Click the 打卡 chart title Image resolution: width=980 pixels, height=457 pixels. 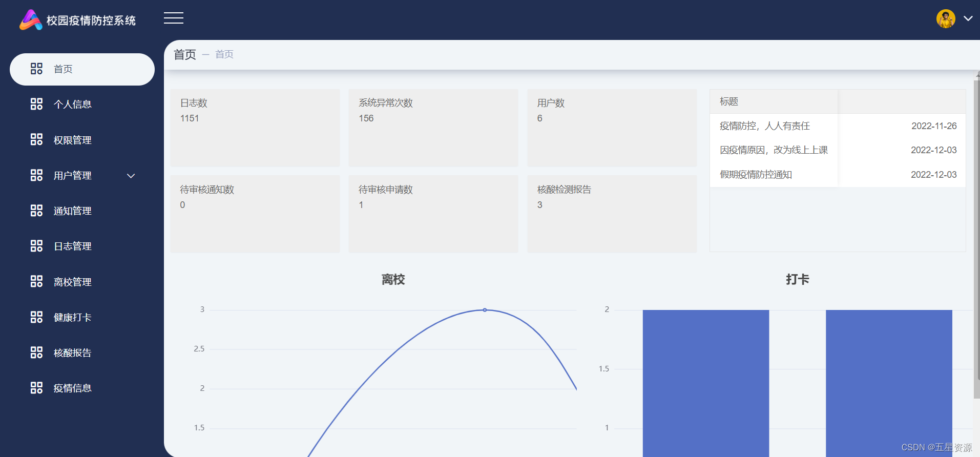(x=797, y=279)
